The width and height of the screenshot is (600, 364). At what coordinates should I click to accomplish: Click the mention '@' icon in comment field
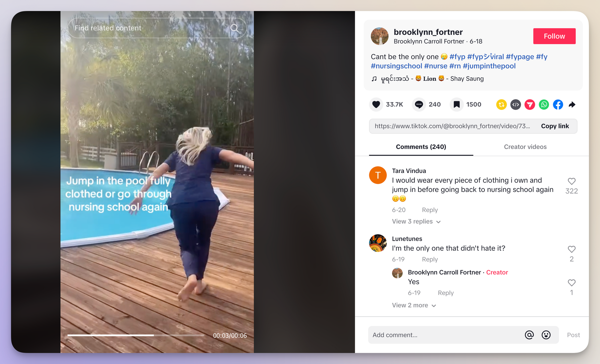pyautogui.click(x=528, y=335)
